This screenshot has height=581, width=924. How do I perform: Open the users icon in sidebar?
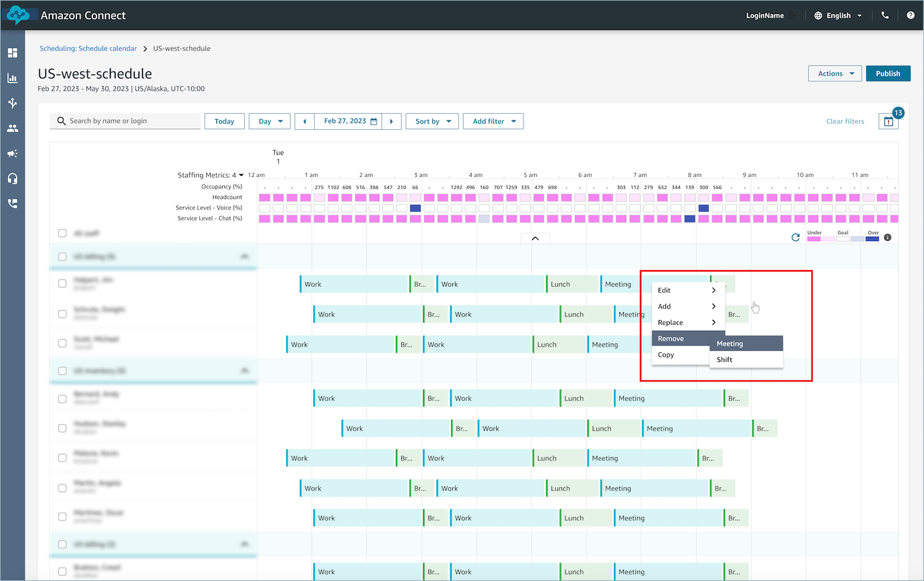(x=13, y=128)
